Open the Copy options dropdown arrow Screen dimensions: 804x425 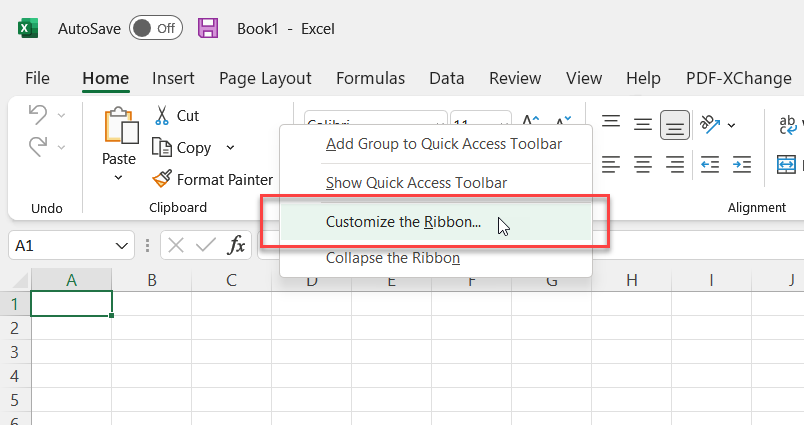[230, 148]
